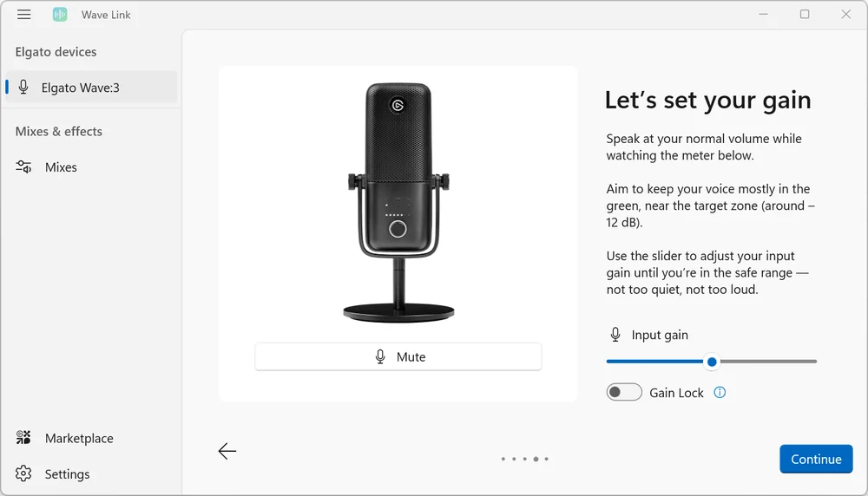Click the microphone icon next to Input gain
868x496 pixels.
tap(615, 335)
